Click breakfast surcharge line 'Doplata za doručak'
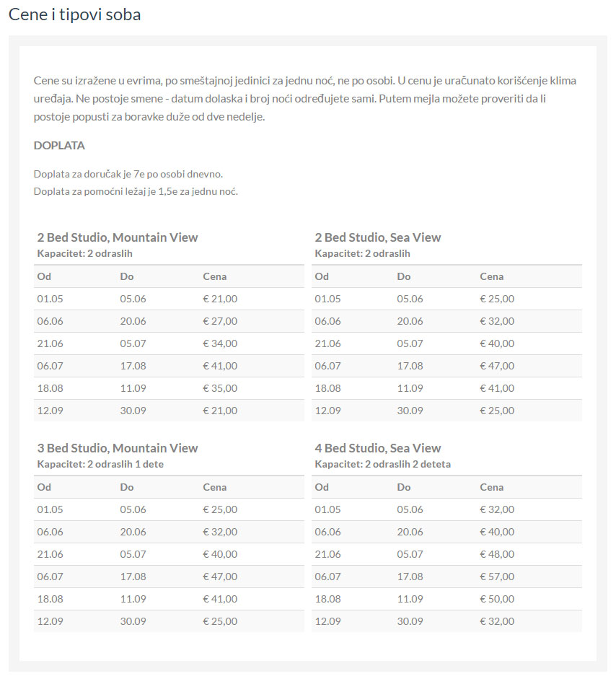 pos(128,175)
